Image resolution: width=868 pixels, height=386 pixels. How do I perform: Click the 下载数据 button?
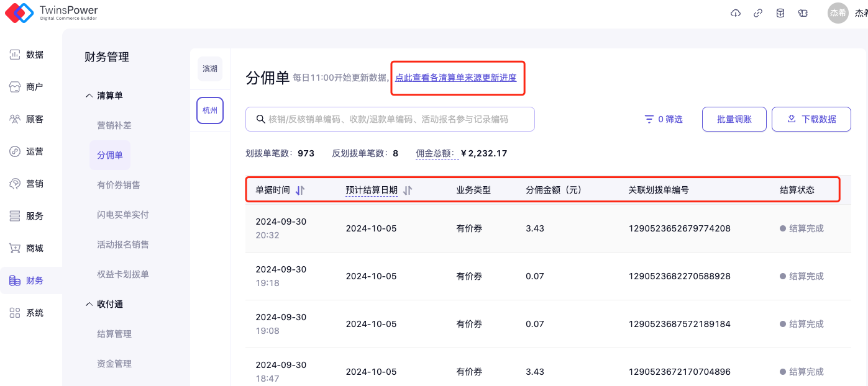pos(811,119)
